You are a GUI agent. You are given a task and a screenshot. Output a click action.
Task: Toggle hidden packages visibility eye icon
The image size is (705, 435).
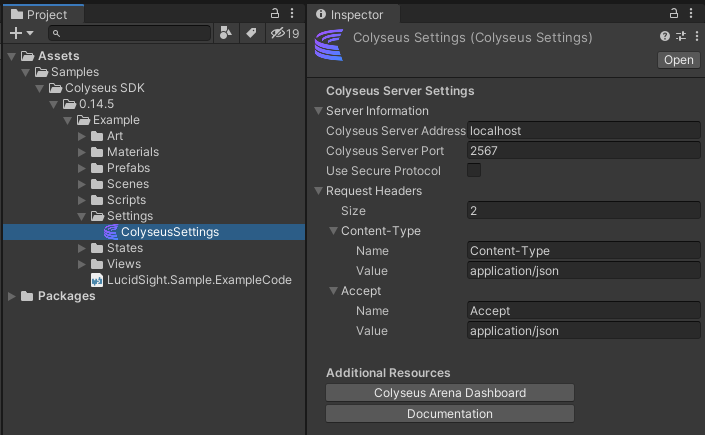pos(285,33)
